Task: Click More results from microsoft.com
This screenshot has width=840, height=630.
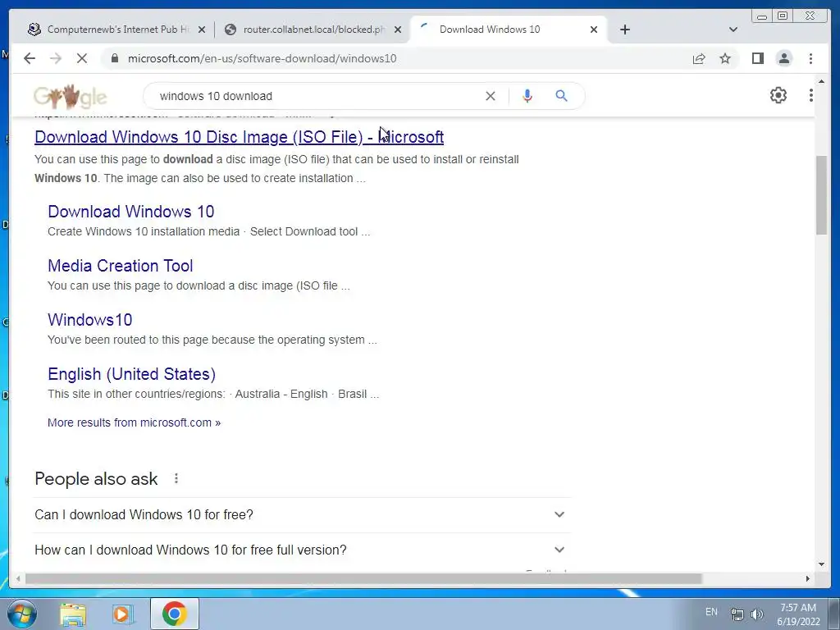Action: pos(134,422)
